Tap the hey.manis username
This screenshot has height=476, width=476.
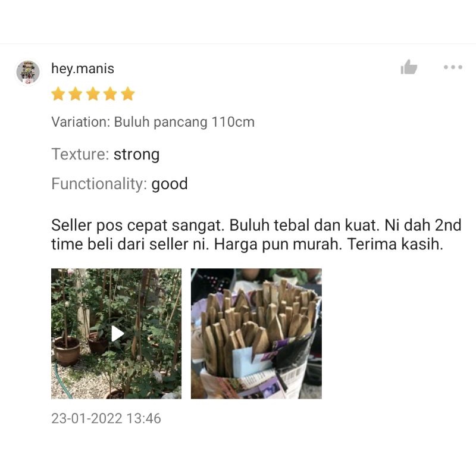[x=83, y=68]
